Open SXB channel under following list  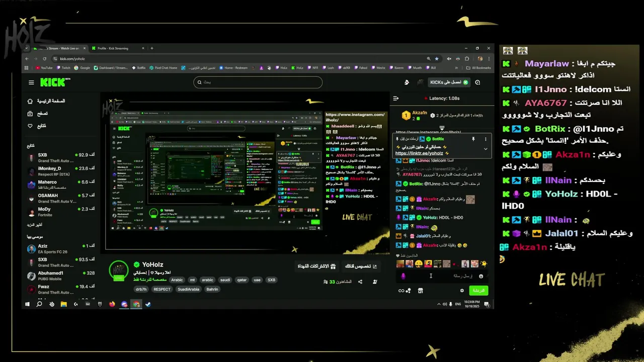pyautogui.click(x=61, y=158)
